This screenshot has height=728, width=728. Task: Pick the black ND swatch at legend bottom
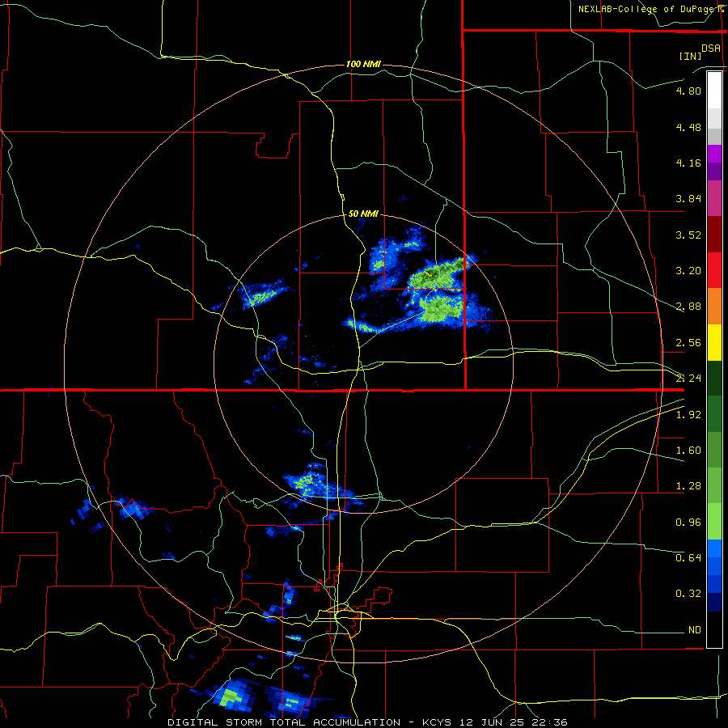pyautogui.click(x=714, y=629)
